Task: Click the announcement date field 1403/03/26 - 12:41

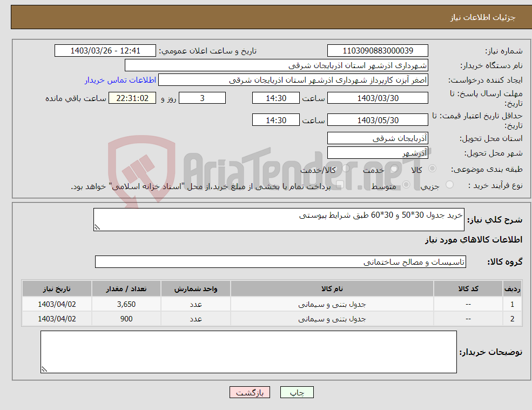Action: (105, 51)
